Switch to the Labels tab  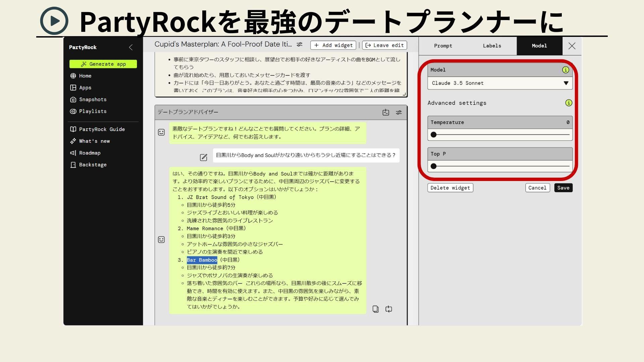pyautogui.click(x=492, y=46)
